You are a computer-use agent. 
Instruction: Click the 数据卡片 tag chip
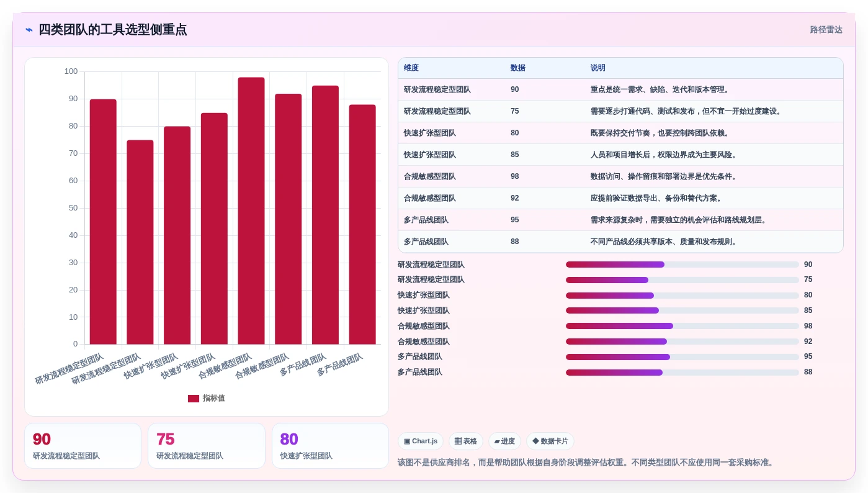click(550, 441)
